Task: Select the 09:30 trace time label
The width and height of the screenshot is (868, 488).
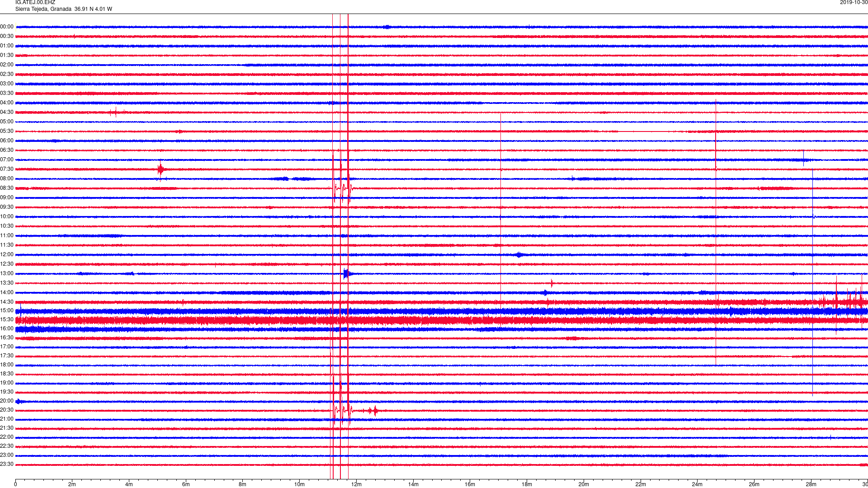Action: [7, 207]
